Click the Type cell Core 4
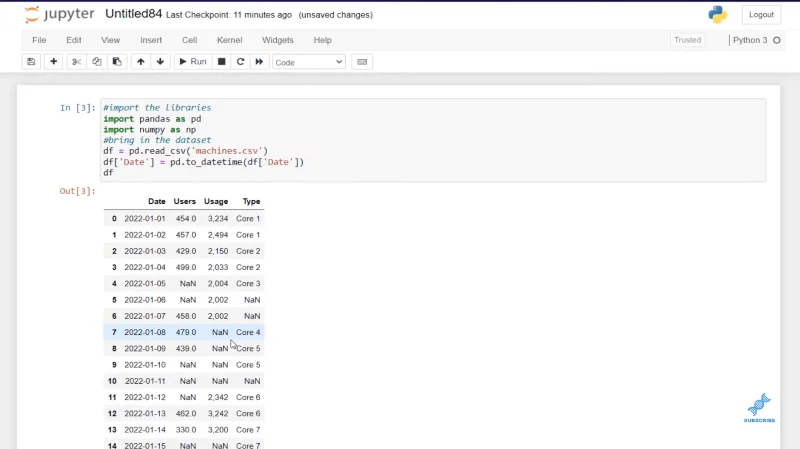This screenshot has width=800, height=449. click(248, 332)
